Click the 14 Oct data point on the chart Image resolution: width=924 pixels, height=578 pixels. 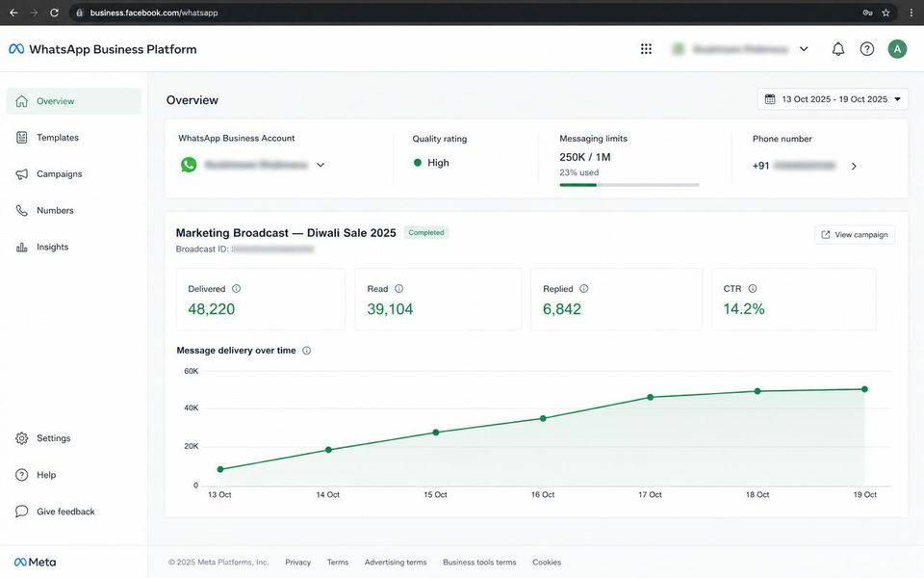(328, 450)
